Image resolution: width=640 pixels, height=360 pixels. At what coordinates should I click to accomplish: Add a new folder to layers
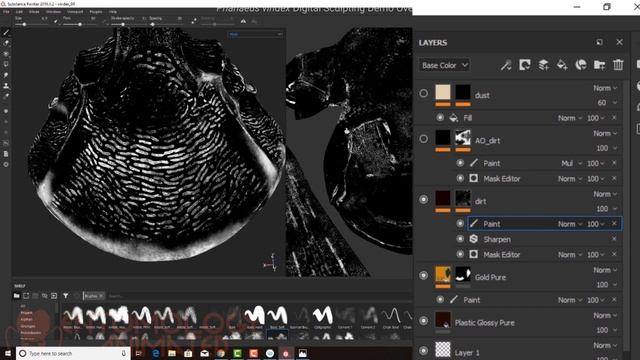[x=600, y=65]
